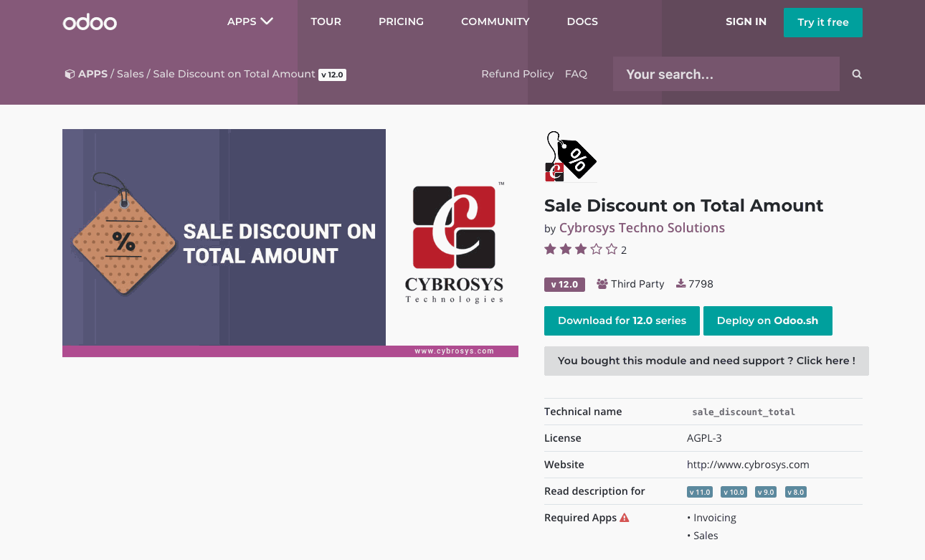Screen dimensions: 925x560
Task: Open the FAQ link
Action: [576, 74]
